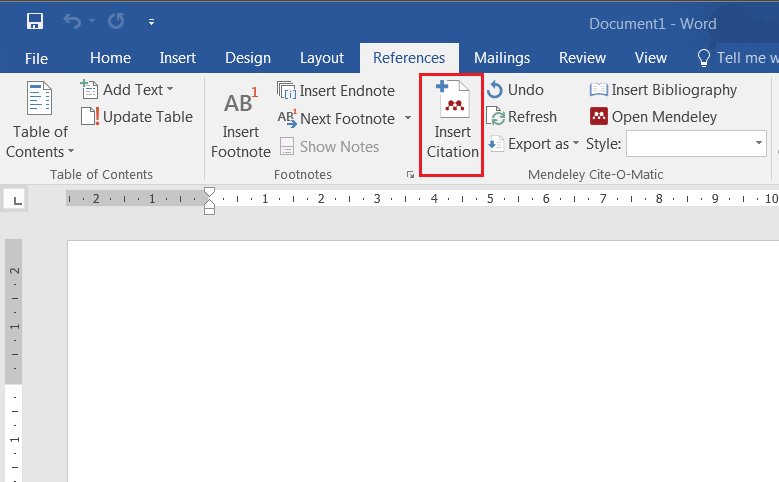Open the File menu
779x482 pixels.
36,58
